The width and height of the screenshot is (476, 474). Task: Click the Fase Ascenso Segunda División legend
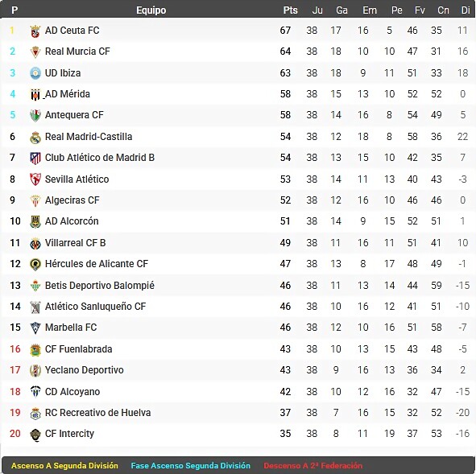coord(191,465)
